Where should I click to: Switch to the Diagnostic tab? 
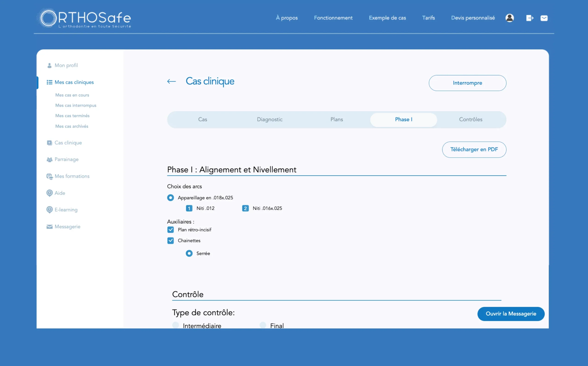point(270,119)
